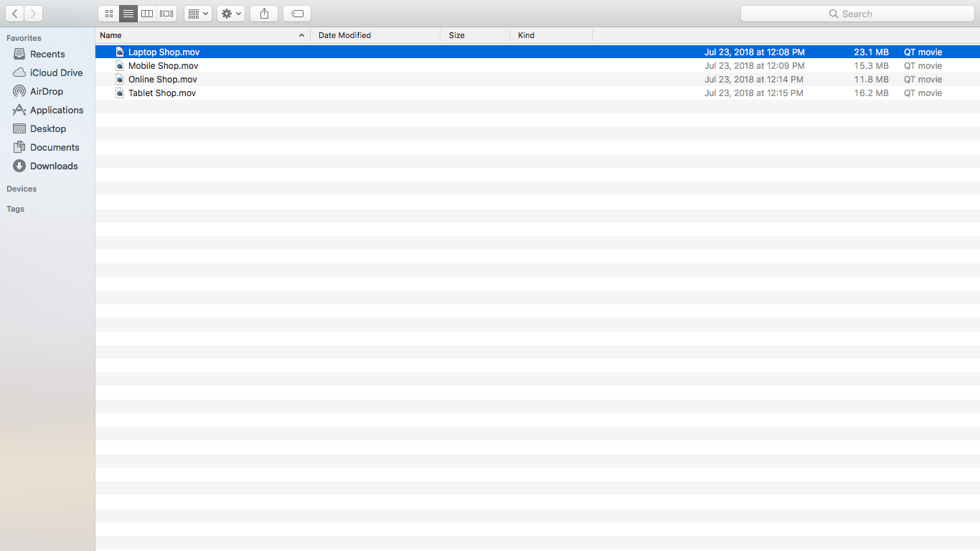The image size is (980, 551).
Task: Click the magnifying glass search icon
Action: pos(834,14)
